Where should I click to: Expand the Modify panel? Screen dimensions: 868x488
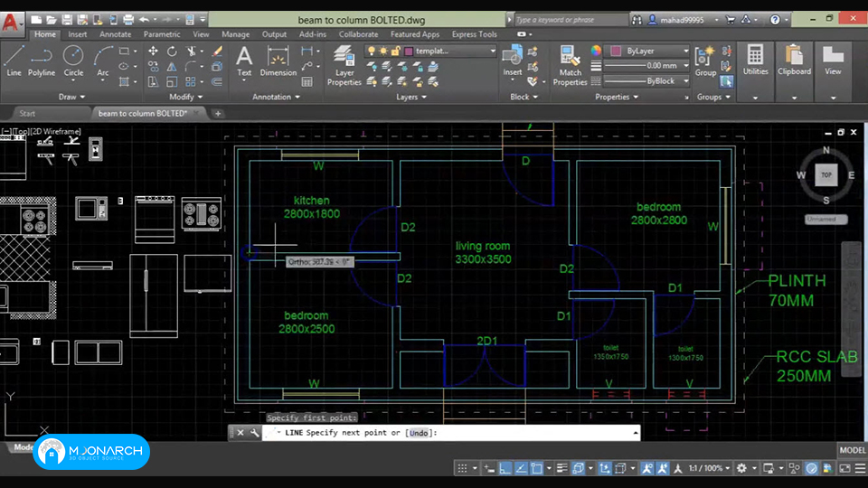point(186,97)
